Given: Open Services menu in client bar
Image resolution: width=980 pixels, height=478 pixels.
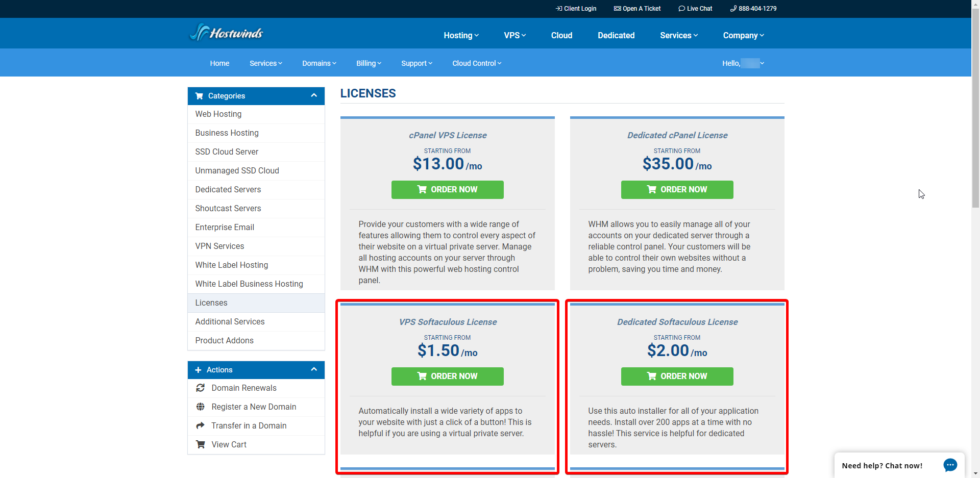Looking at the screenshot, I should [265, 63].
